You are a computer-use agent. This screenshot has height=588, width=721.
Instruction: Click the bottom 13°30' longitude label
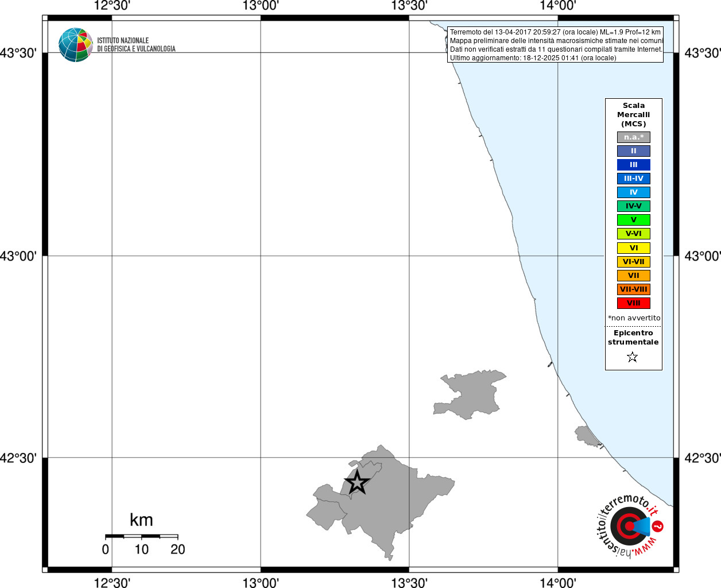point(409,583)
